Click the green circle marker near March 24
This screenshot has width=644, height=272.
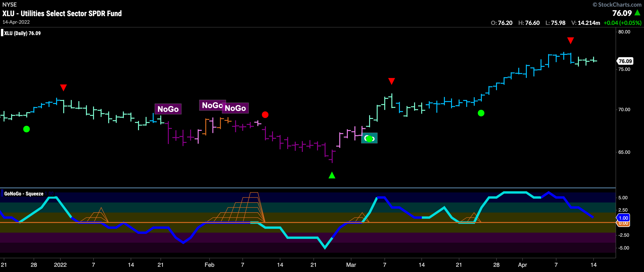481,113
